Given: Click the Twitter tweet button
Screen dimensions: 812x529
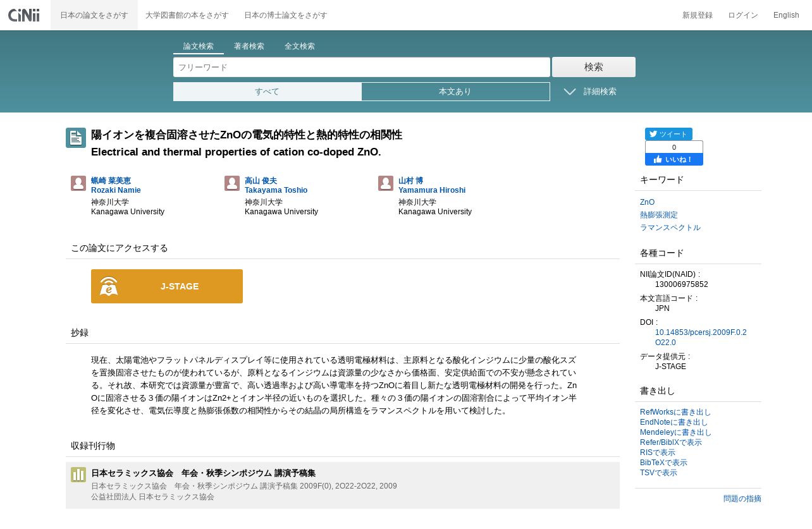Looking at the screenshot, I should click(x=668, y=134).
